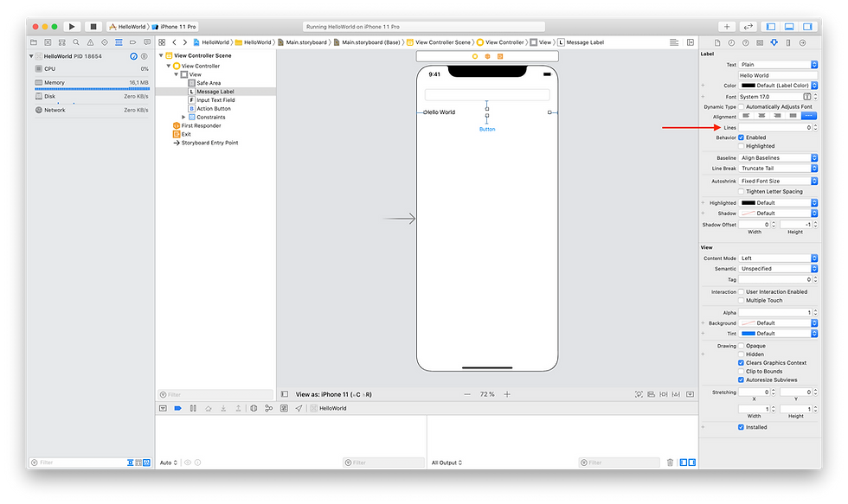Stop the running HelloWorld app
Screen dimensions: 848x504
(x=93, y=27)
